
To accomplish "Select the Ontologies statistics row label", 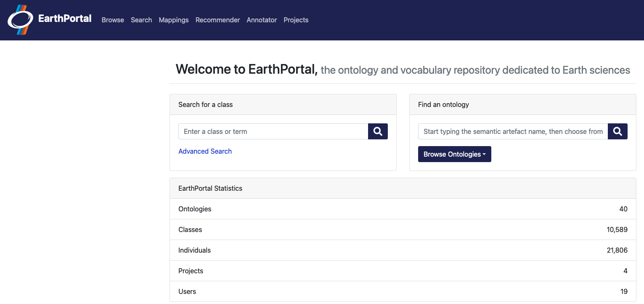I will 195,209.
